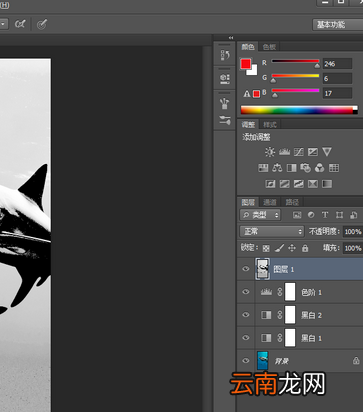
Task: Filter layers by smart objects
Action: (x=354, y=215)
